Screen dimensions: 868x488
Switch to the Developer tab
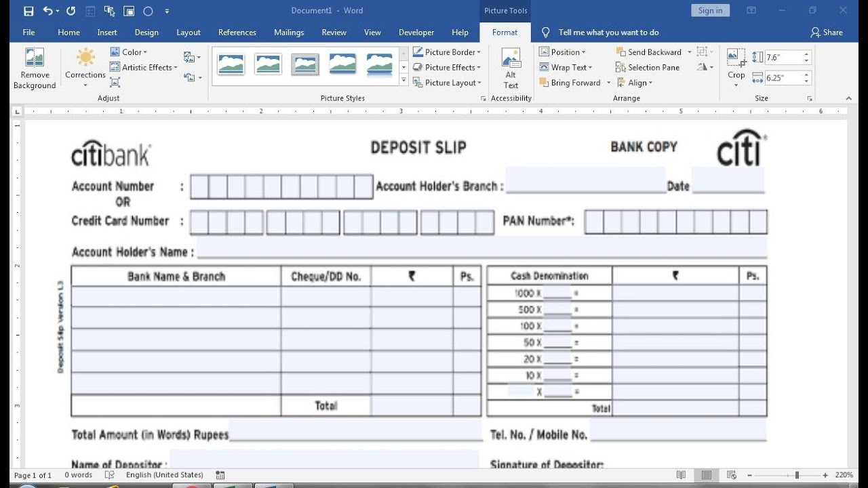pyautogui.click(x=416, y=33)
